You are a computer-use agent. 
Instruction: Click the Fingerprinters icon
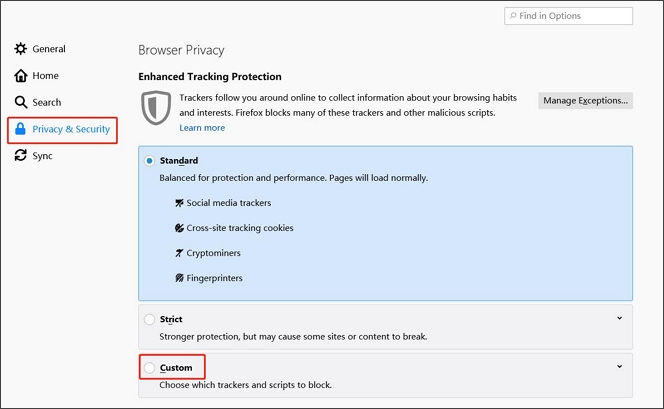[179, 278]
